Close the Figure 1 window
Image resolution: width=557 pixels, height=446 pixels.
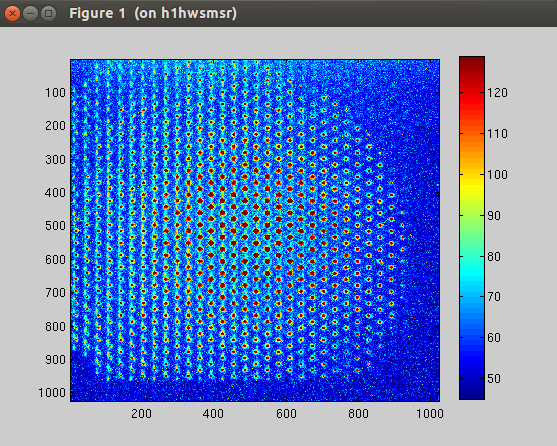click(12, 13)
